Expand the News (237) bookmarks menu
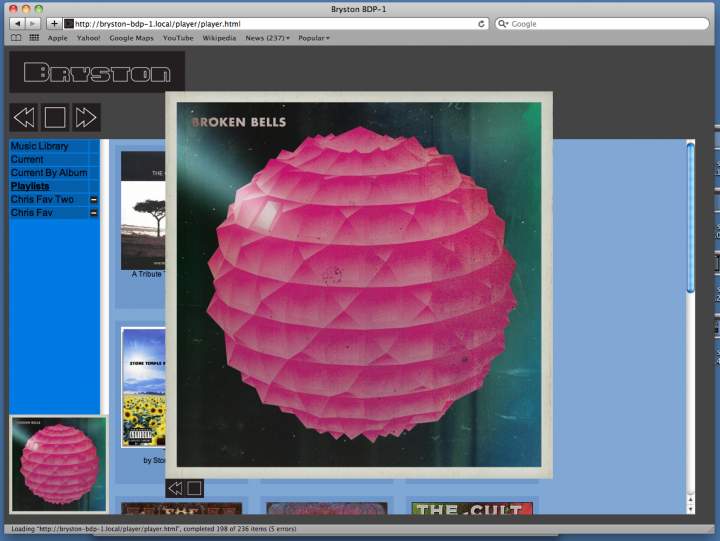720x541 pixels. pyautogui.click(x=267, y=38)
